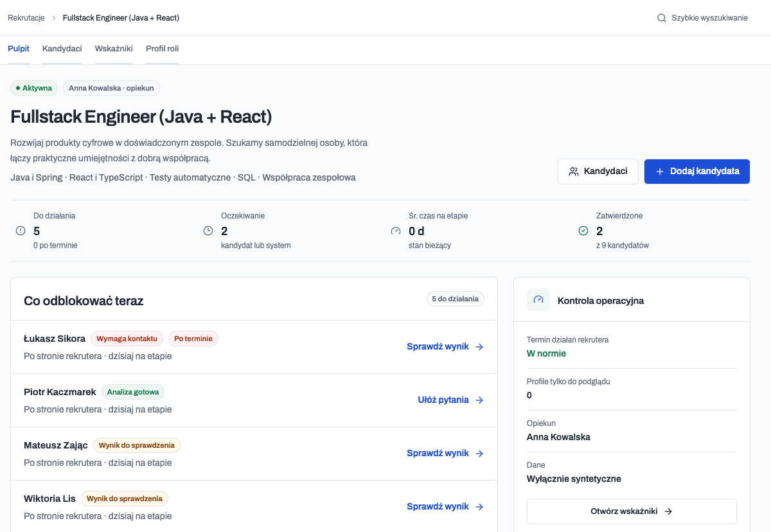Image resolution: width=771 pixels, height=532 pixels.
Task: Click the alert icon beside Do działania
Action: click(21, 231)
